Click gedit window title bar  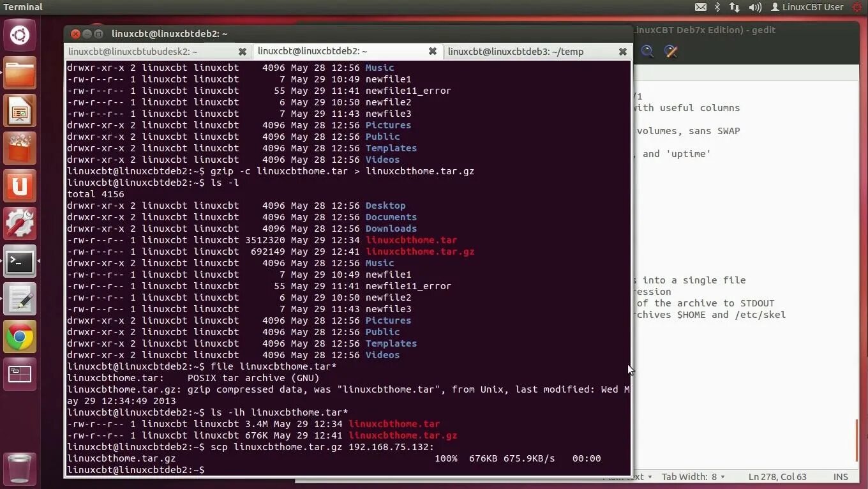pos(747,30)
